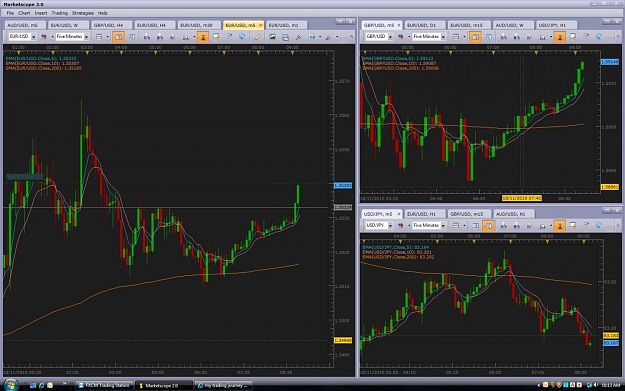
Task: Toggle the orange hourglass button in EUR/USD toolbar
Action: click(203, 37)
